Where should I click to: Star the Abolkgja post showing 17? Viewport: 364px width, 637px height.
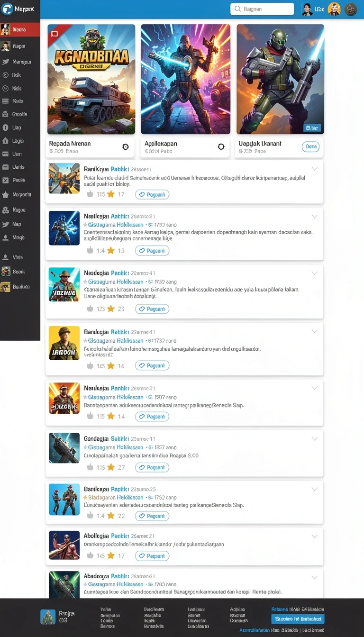(x=111, y=555)
